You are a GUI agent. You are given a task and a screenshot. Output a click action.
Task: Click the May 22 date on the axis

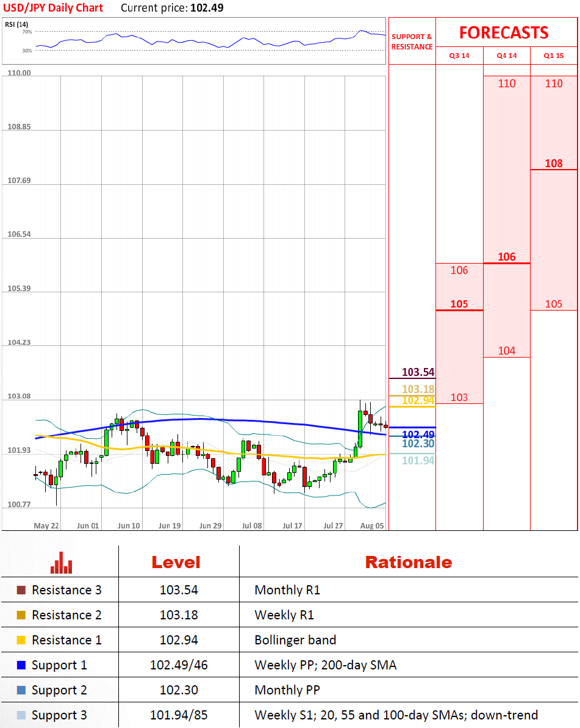(x=46, y=526)
